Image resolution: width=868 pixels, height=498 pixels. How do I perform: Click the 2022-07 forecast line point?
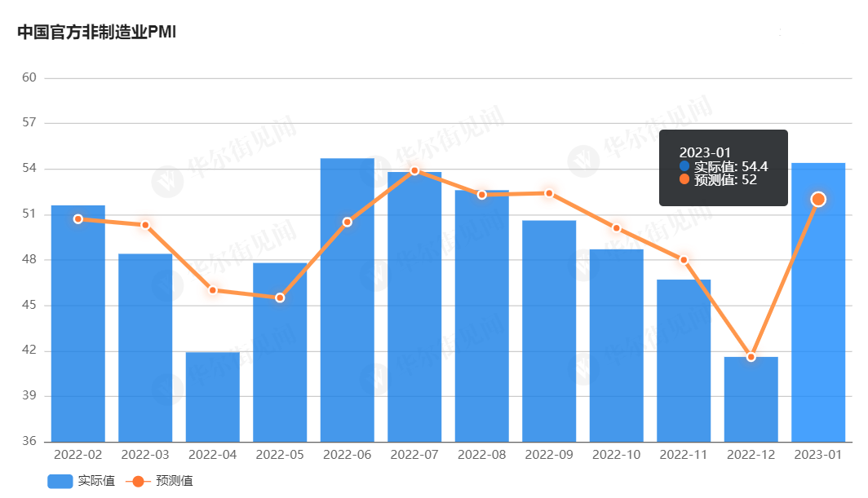(414, 170)
